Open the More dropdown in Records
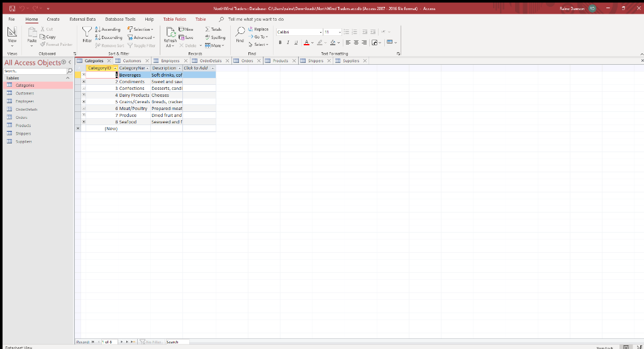644x349 pixels. point(215,45)
